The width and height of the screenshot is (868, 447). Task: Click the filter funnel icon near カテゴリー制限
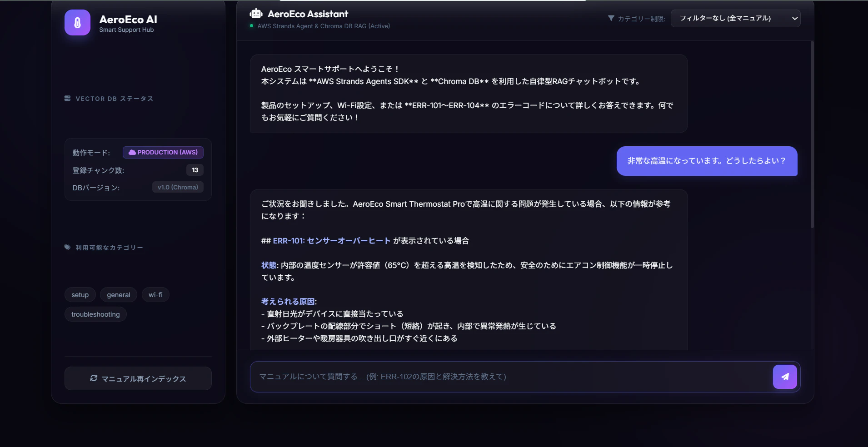coord(611,18)
